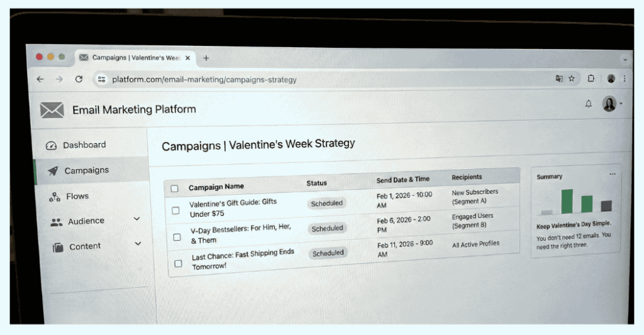Click the Campaigns | Valentine's Week Strategy heading

258,145
